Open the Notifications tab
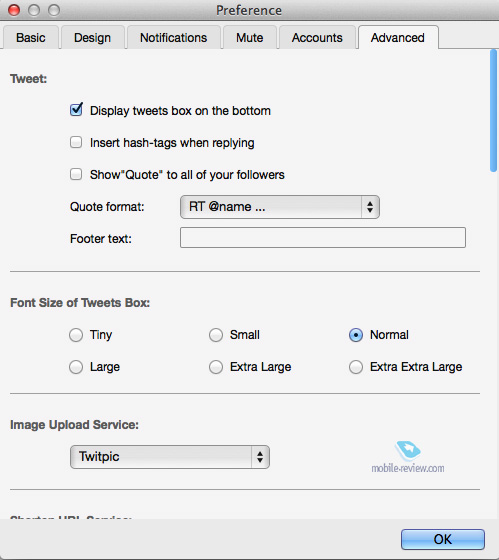Screen dimensions: 499x560 pos(174,38)
